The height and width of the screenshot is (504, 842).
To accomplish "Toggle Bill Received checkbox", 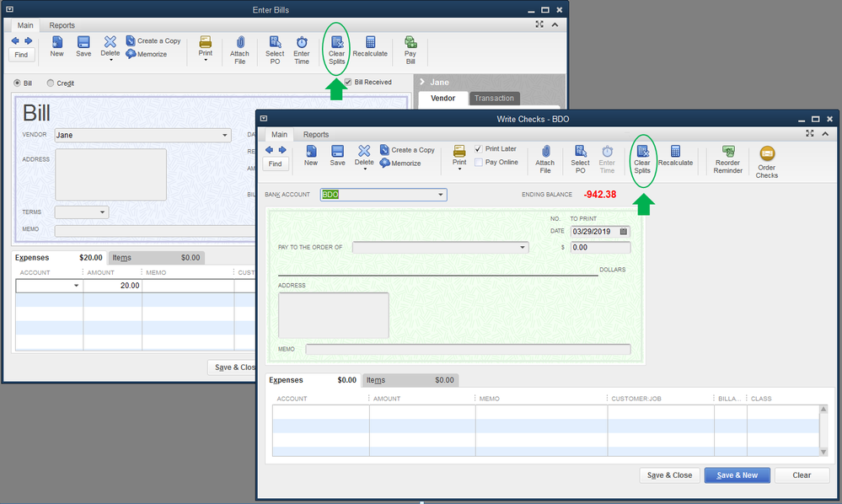I will point(348,82).
